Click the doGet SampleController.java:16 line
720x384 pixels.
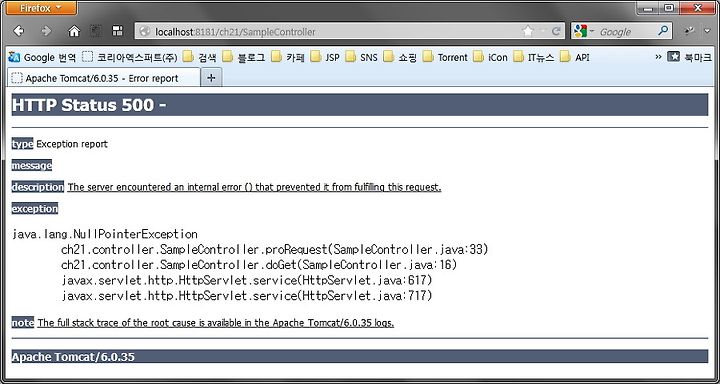(259, 265)
